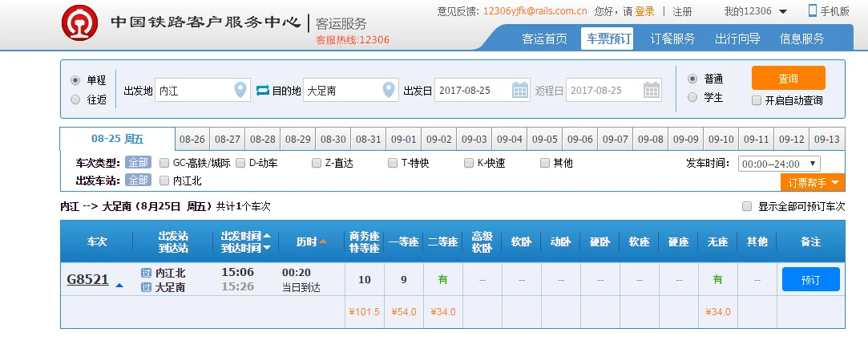The width and height of the screenshot is (868, 357).
Task: Select 单程 one-way radio button
Action: [x=75, y=80]
